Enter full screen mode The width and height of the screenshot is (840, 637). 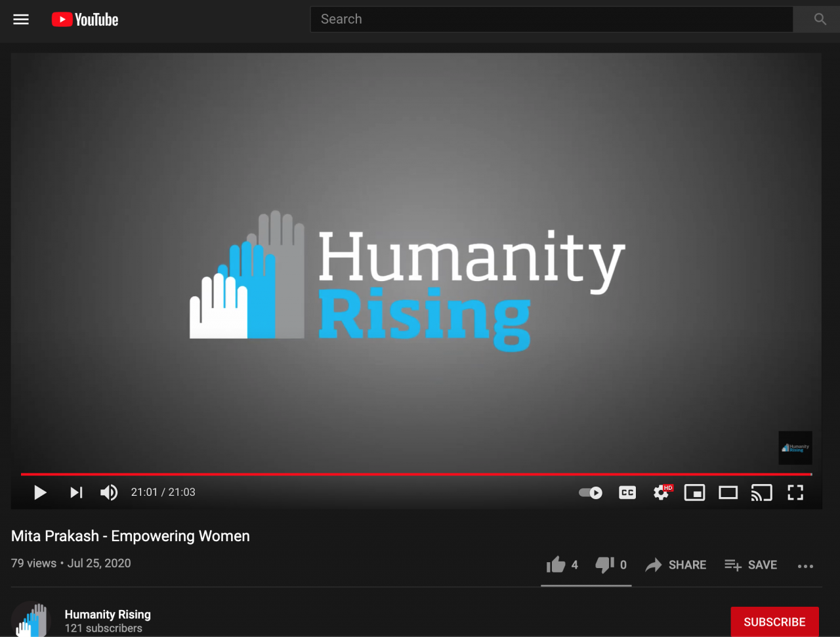[795, 493]
